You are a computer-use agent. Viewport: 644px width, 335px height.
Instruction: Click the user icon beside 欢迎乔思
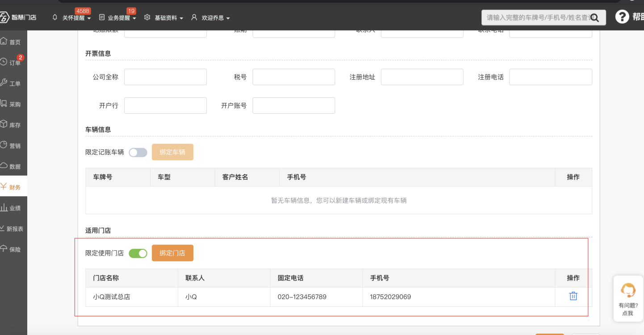194,17
